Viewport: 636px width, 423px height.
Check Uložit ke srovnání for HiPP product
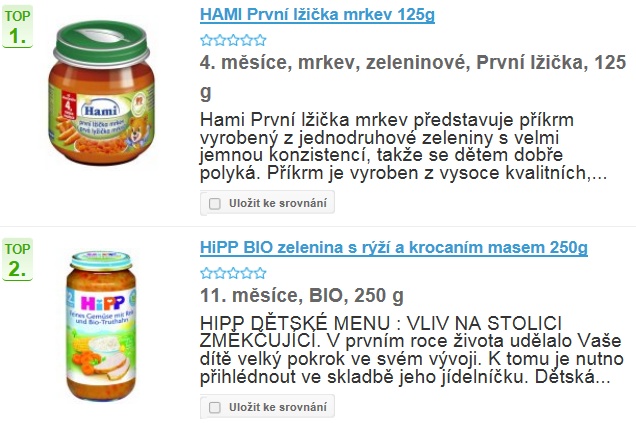point(215,407)
